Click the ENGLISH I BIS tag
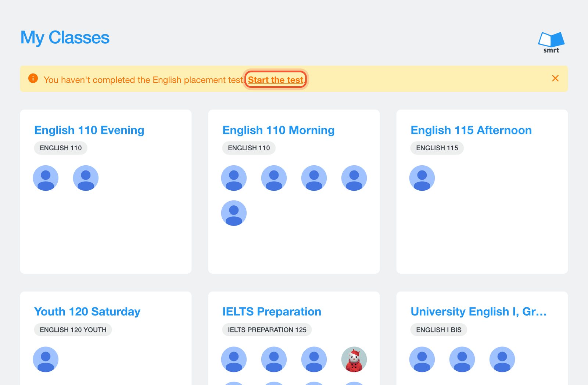588x385 pixels. coord(438,330)
